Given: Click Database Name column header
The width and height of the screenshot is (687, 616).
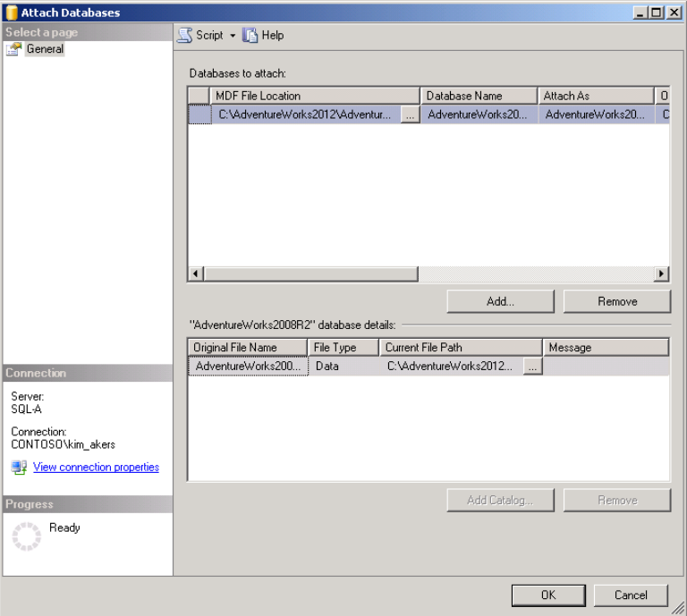Looking at the screenshot, I should point(479,96).
